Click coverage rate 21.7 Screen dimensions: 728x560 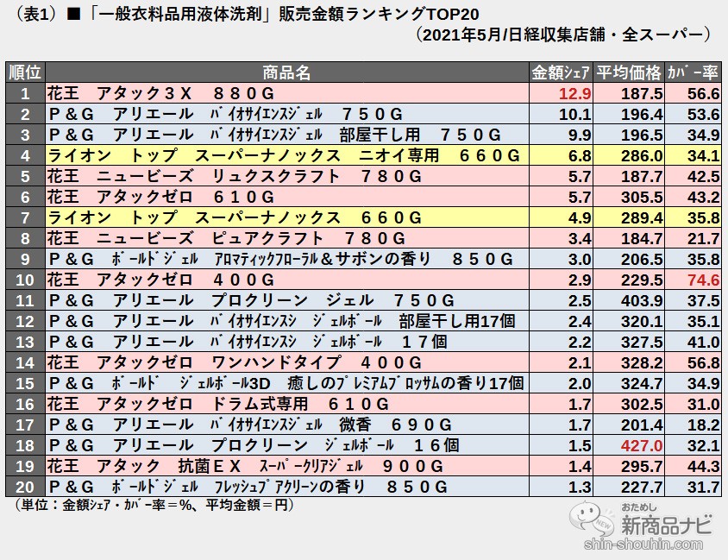(703, 239)
